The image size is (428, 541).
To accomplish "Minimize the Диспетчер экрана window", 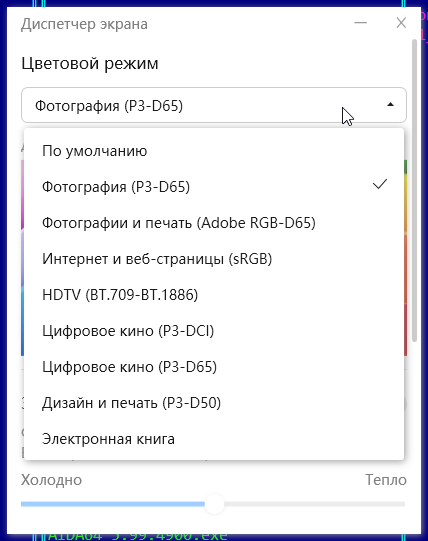I will point(361,23).
